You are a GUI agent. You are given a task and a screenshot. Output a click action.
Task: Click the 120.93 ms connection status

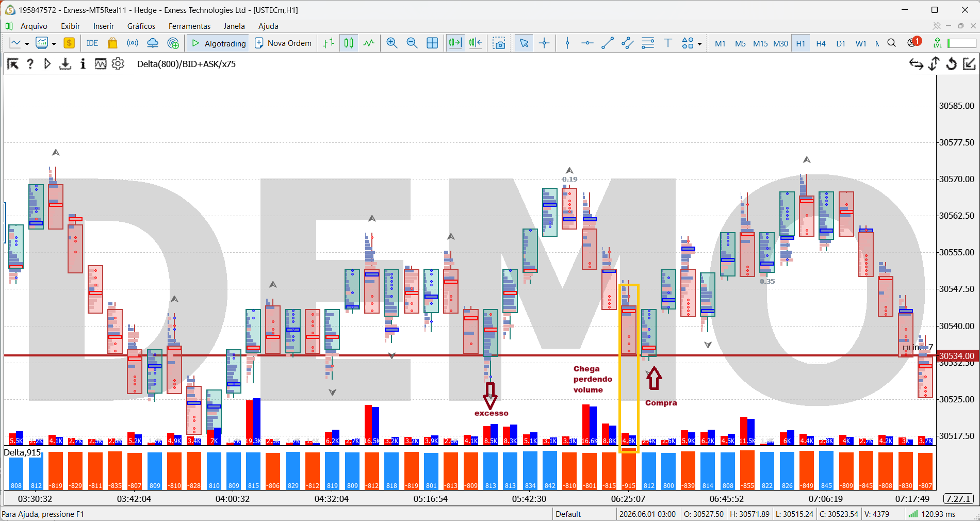click(932, 514)
